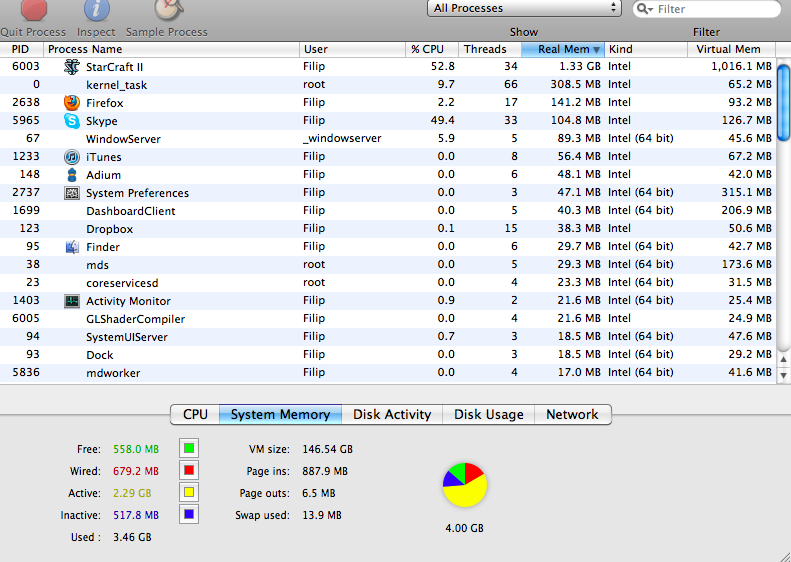Screen dimensions: 791x562
Task: Click the green Free memory color swatch
Action: (189, 448)
